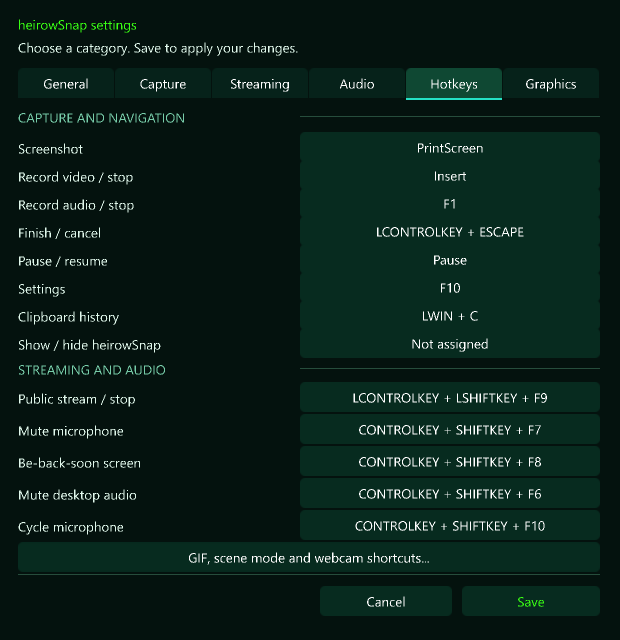The width and height of the screenshot is (620, 640).
Task: Change the Mute desktop audio hotkey
Action: [x=450, y=493]
